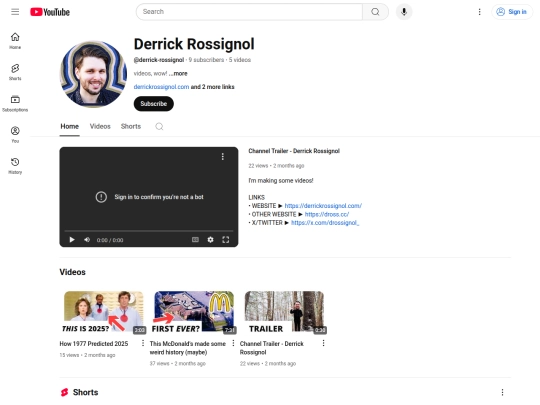540x405 pixels.
Task: Open History in the left sidebar
Action: 15,166
